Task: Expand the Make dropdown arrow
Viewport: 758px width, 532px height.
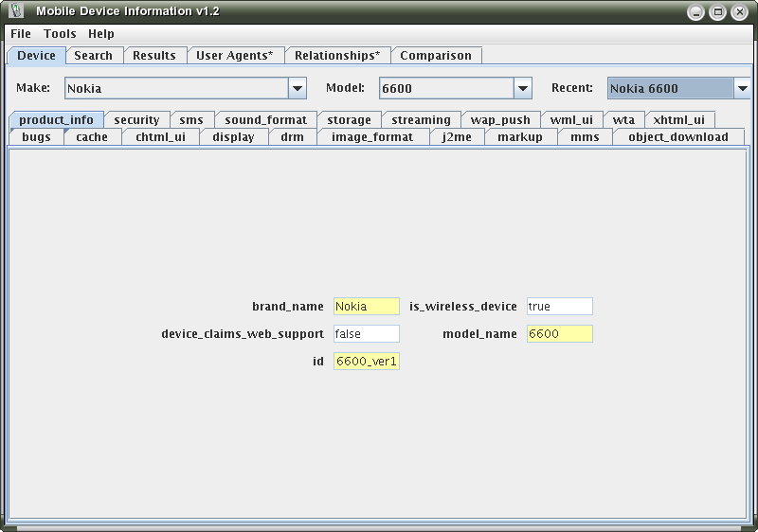Action: tap(298, 89)
